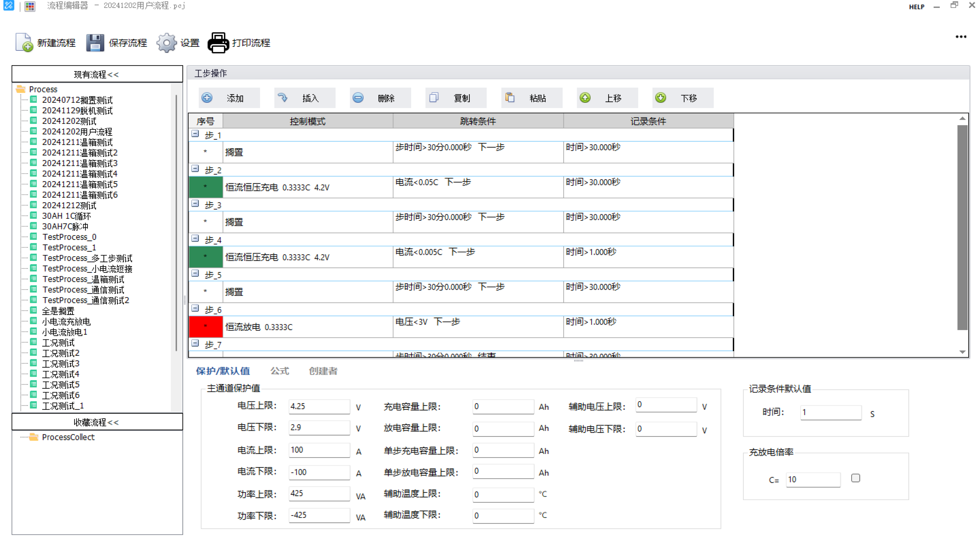This screenshot has width=980, height=560.
Task: Delete step using 删除 icon
Action: [358, 98]
